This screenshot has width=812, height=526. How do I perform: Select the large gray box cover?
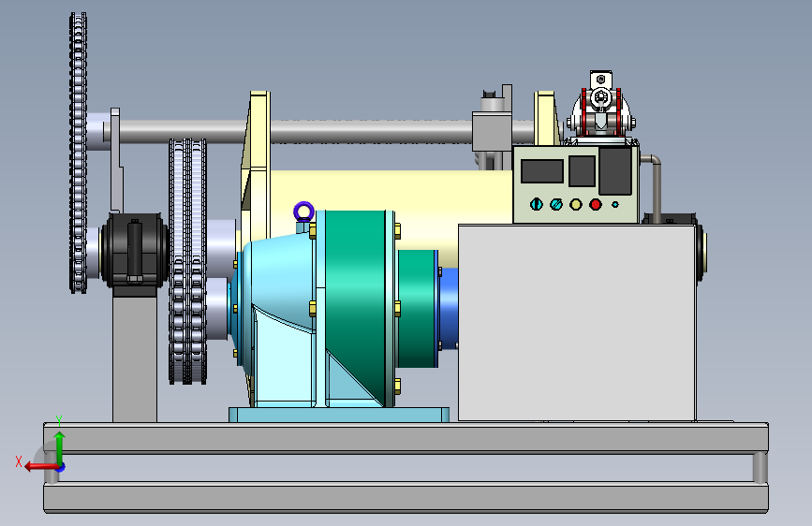(x=577, y=323)
